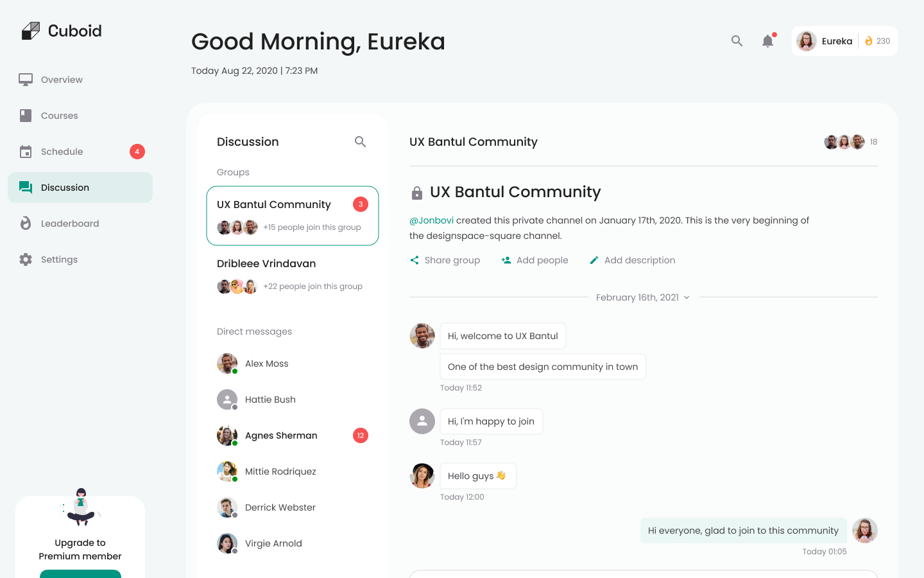The width and height of the screenshot is (924, 578).
Task: Click the flame points badge showing 230
Action: [877, 41]
